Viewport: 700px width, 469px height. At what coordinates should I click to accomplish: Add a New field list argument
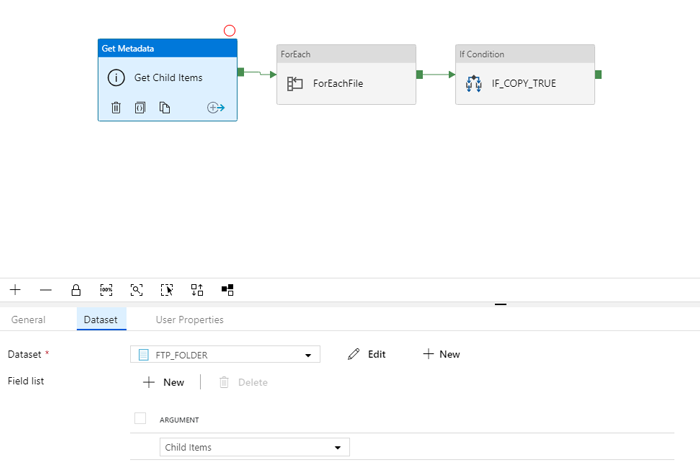tap(163, 382)
